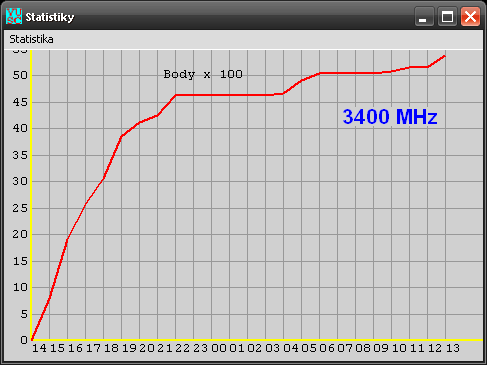Select hour 14 on the time axis
487x365 pixels.
pos(39,348)
